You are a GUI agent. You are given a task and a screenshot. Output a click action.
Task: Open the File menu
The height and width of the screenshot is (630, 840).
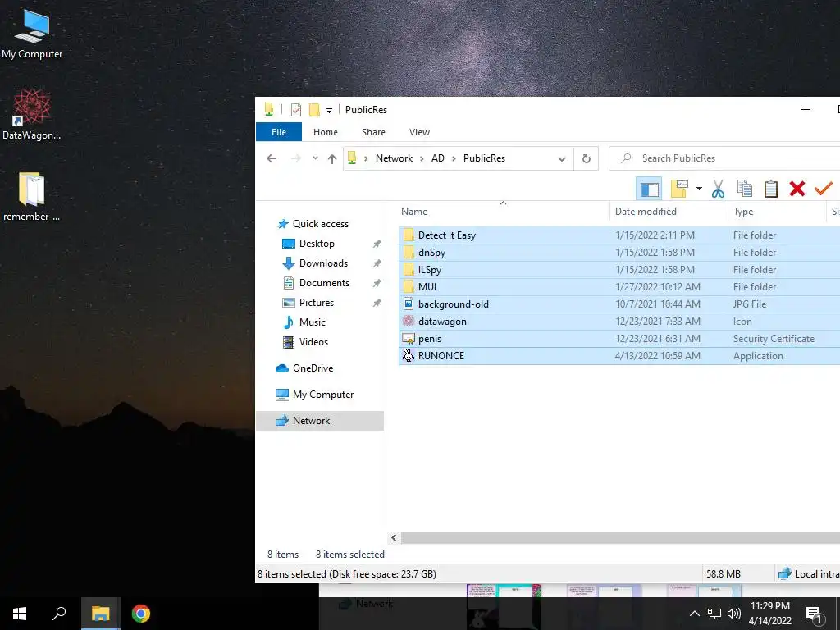pyautogui.click(x=279, y=132)
